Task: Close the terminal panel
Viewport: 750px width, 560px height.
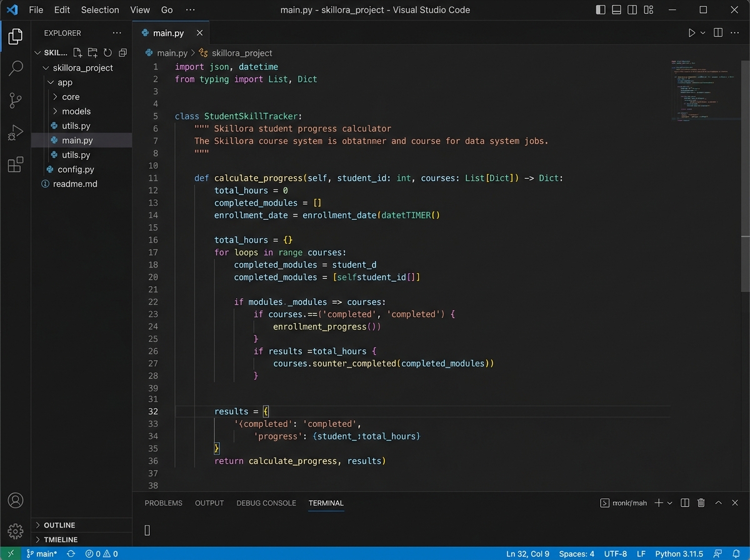Action: (x=735, y=502)
